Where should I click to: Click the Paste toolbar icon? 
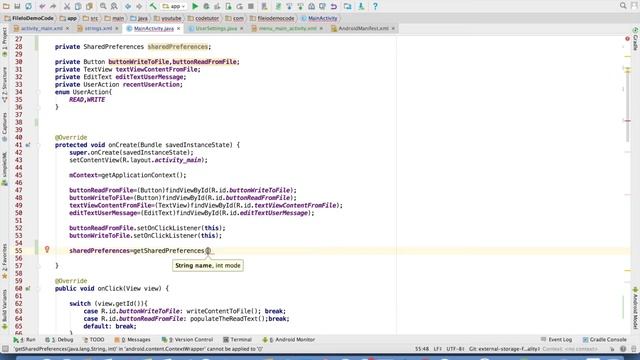tap(89, 6)
